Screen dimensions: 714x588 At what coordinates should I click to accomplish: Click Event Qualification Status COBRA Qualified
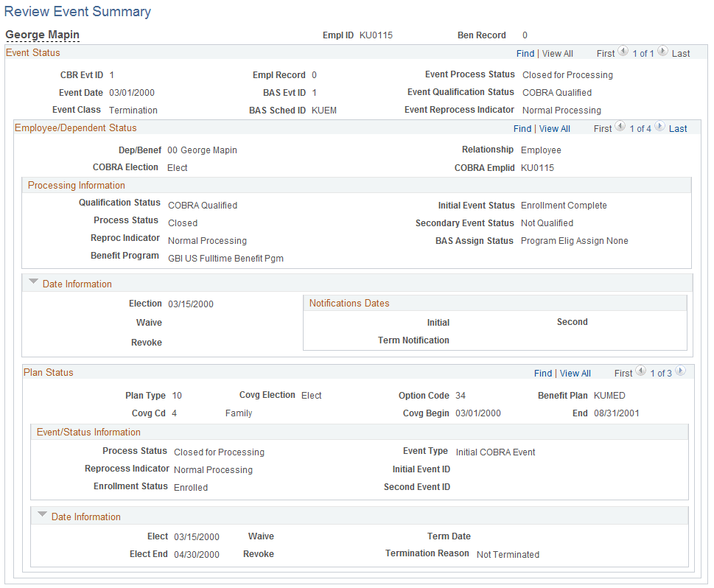557,93
